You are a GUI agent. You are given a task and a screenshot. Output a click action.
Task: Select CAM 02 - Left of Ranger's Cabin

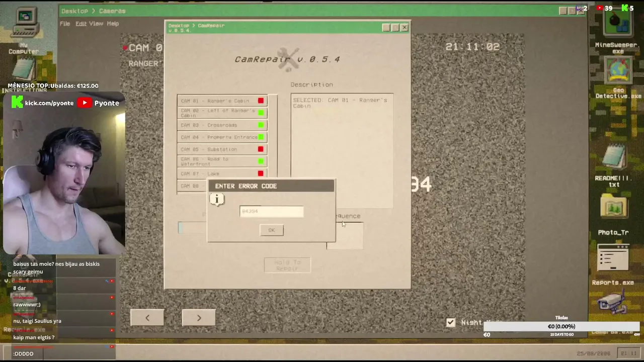click(x=222, y=113)
